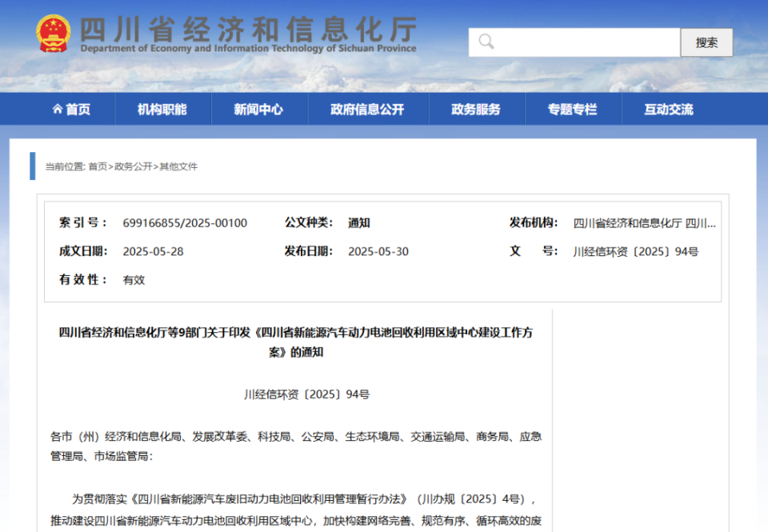Image resolution: width=768 pixels, height=532 pixels.
Task: Click the 首页 breadcrumb link
Action: (x=98, y=166)
